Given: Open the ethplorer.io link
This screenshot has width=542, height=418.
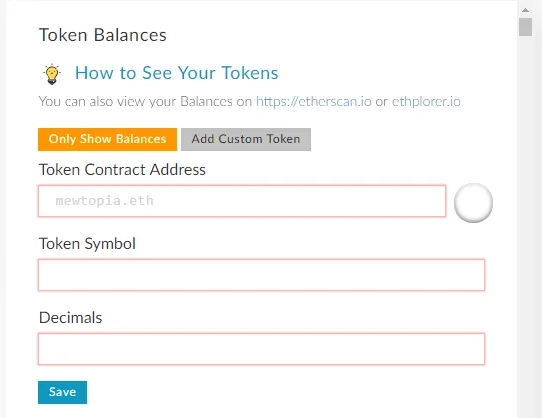Looking at the screenshot, I should click(x=426, y=101).
